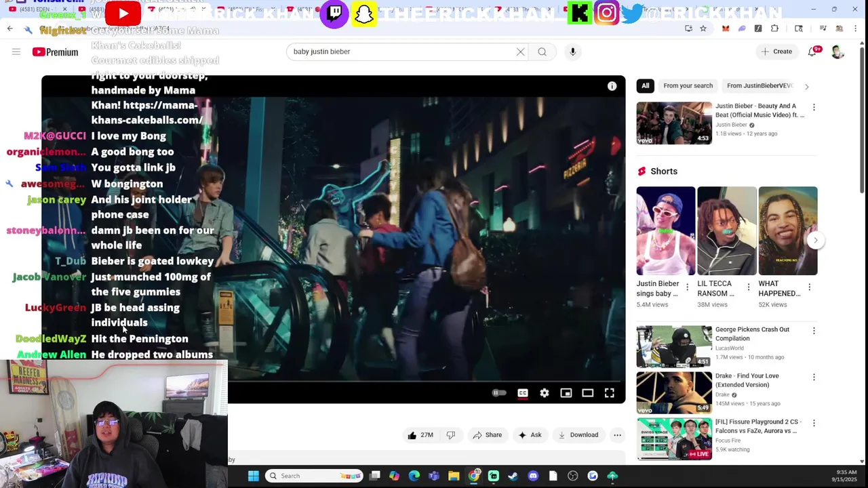
Task: Run the search with the magnifier button
Action: (x=542, y=52)
